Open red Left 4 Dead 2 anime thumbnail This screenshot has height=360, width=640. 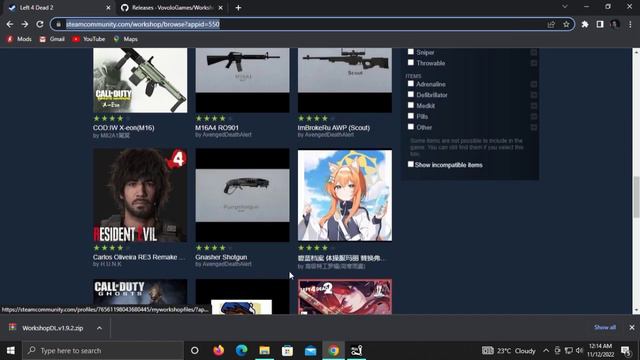pos(345,296)
